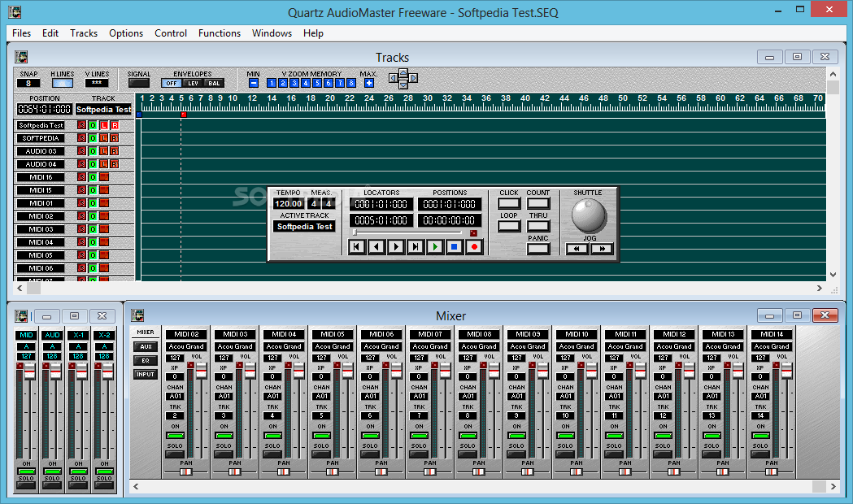The height and width of the screenshot is (504, 853).
Task: Click the down arrow of the zoom navigation pad
Action: 403,85
